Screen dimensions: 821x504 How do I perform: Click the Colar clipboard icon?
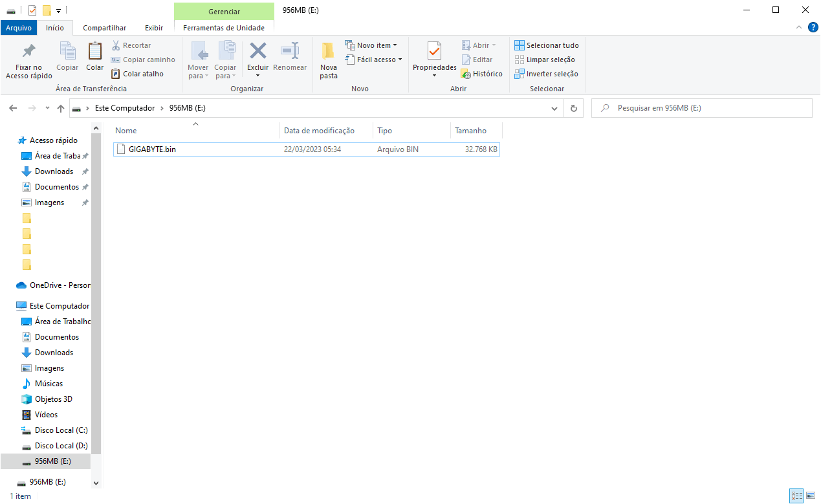95,51
